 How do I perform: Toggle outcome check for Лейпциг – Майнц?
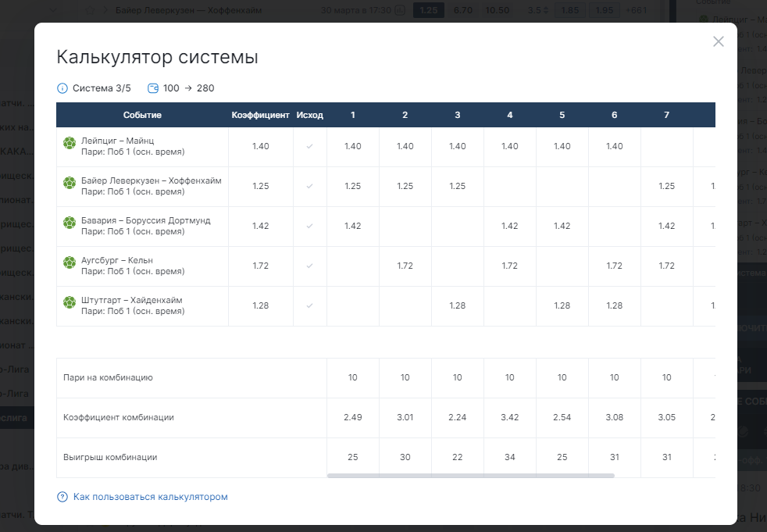click(x=309, y=146)
